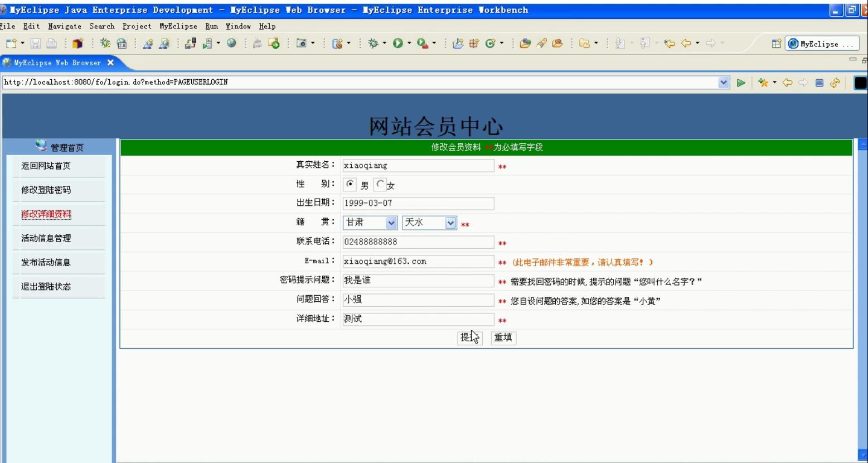Viewport: 868px width, 463px height.
Task: Click the Save disk icon
Action: click(35, 44)
